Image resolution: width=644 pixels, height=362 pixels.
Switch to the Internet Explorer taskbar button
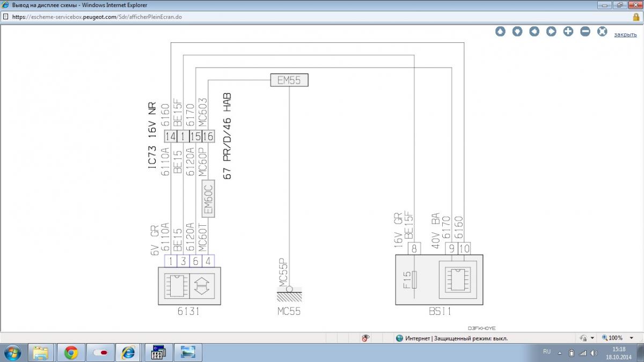tap(128, 353)
